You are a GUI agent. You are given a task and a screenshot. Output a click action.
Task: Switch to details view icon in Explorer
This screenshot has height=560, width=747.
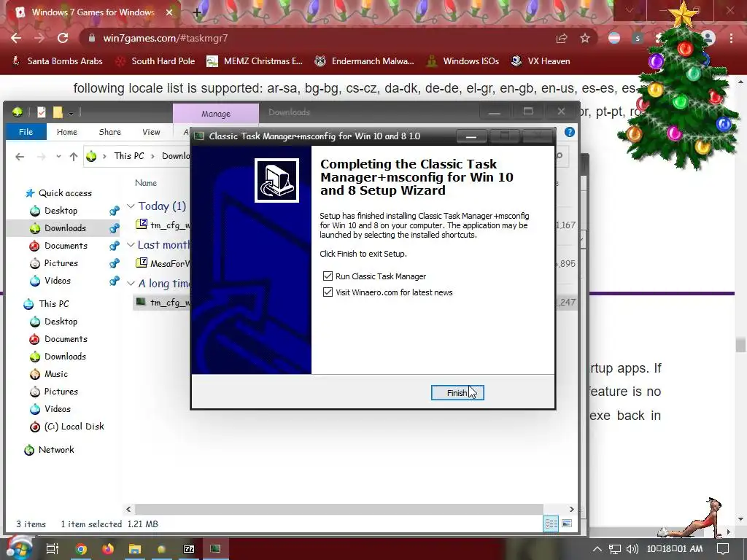tap(551, 524)
